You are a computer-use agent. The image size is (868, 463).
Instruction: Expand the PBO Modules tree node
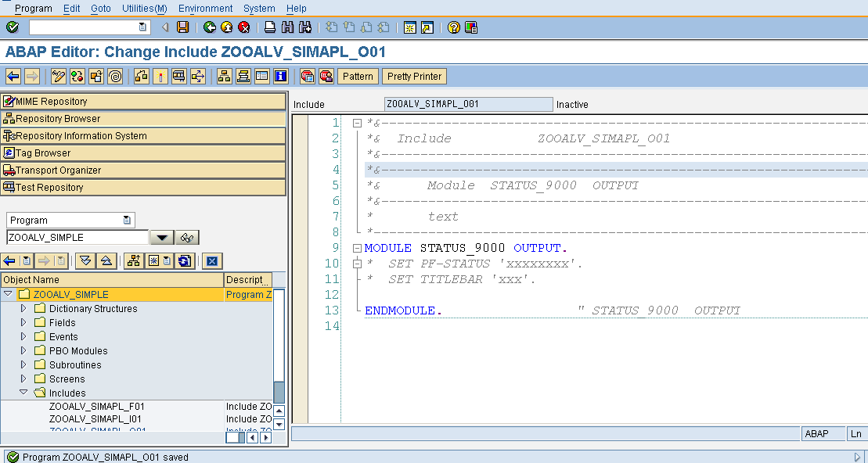tap(23, 350)
